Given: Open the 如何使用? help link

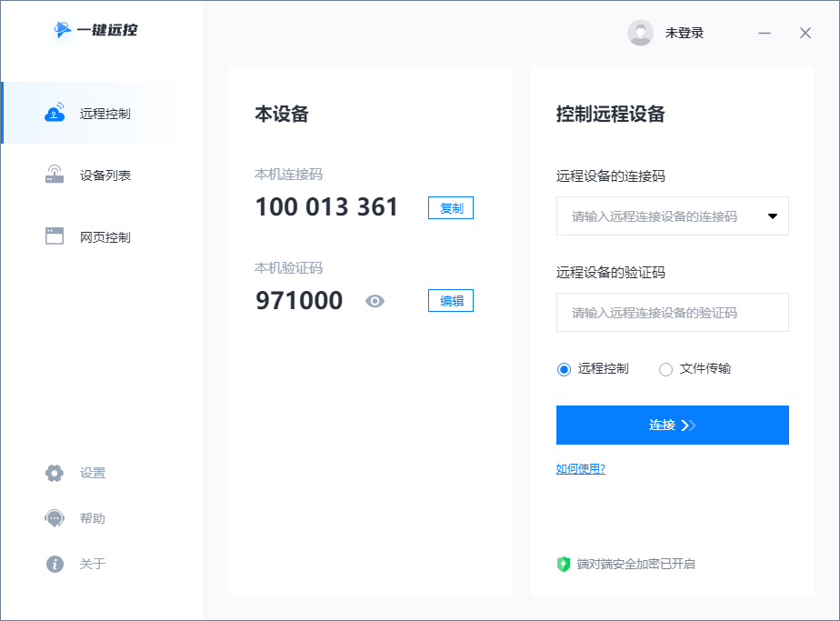Looking at the screenshot, I should (x=580, y=468).
